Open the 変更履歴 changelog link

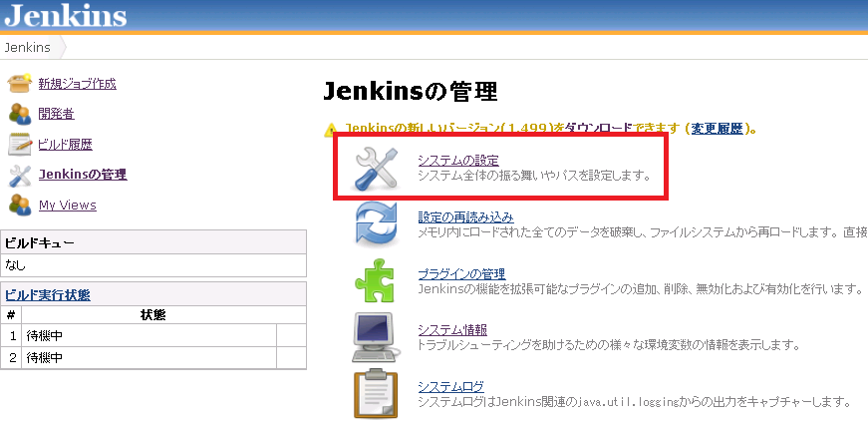[x=717, y=129]
